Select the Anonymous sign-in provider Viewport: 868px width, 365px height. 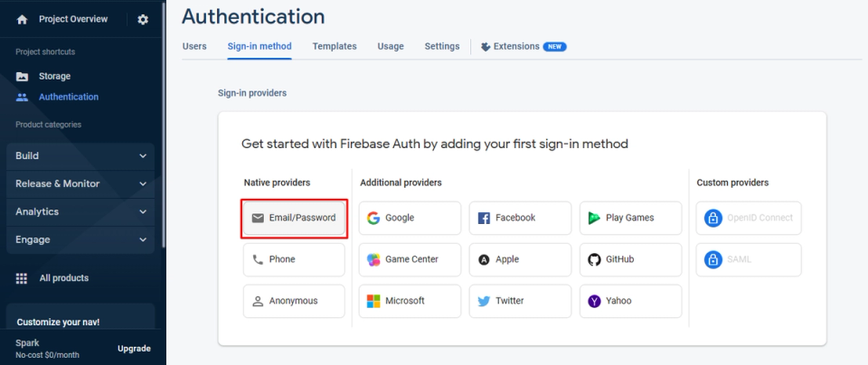click(294, 301)
